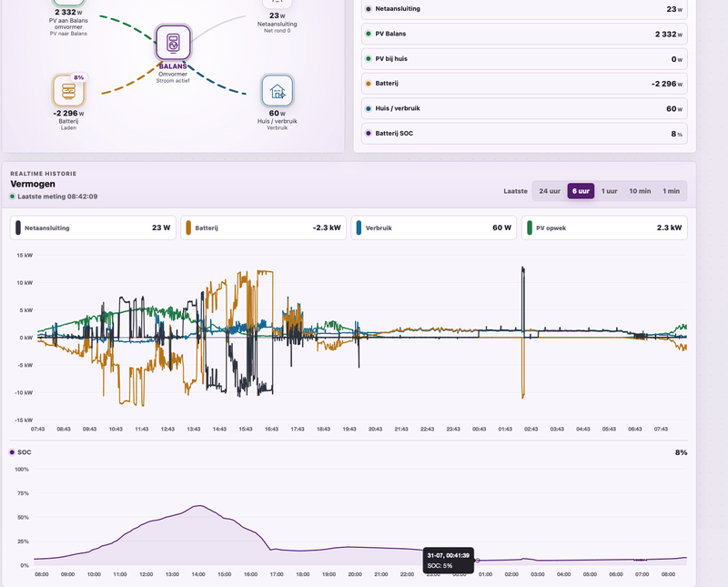The width and height of the screenshot is (728, 587).
Task: Click the "100%" SOC axis label
Action: click(22, 469)
